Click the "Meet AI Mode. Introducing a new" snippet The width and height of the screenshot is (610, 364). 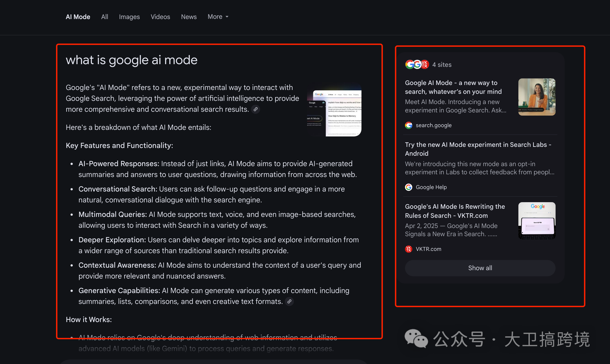pyautogui.click(x=456, y=106)
